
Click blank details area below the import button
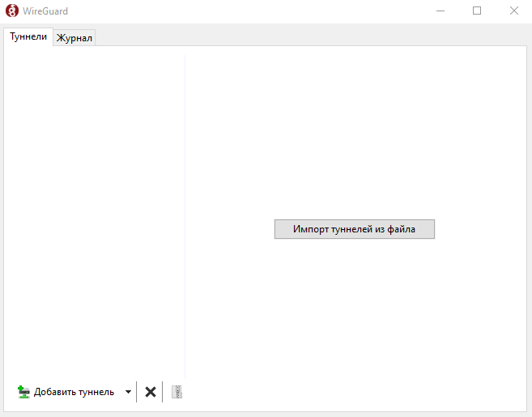click(x=355, y=316)
